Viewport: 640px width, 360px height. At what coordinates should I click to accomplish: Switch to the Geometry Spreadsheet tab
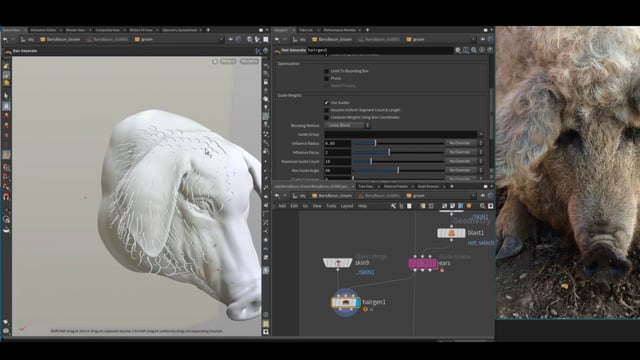(180, 30)
